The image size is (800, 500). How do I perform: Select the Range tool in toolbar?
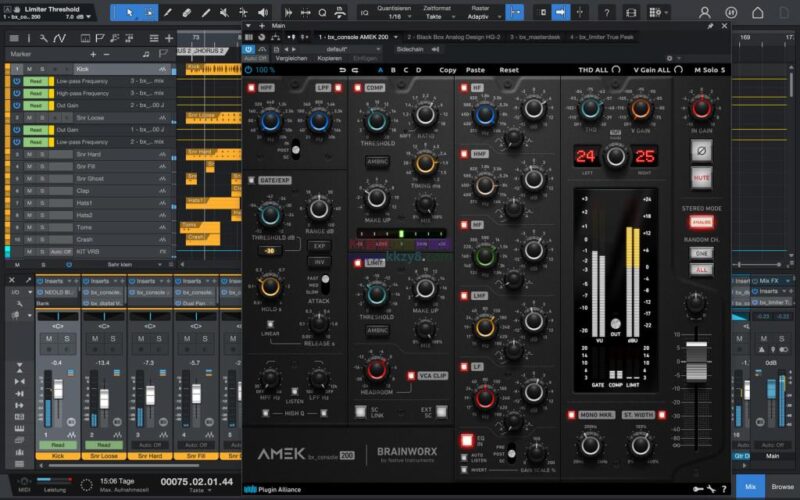pyautogui.click(x=148, y=13)
